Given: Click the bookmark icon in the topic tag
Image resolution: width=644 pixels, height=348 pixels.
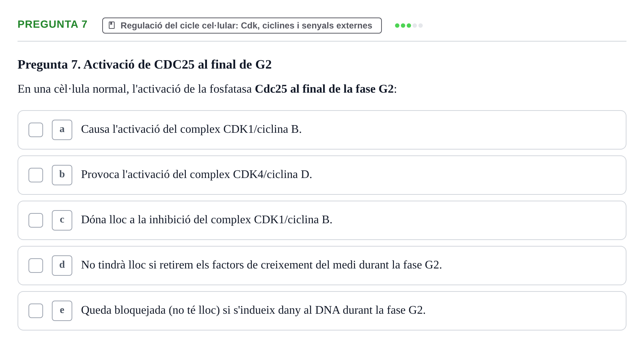Looking at the screenshot, I should 112,25.
